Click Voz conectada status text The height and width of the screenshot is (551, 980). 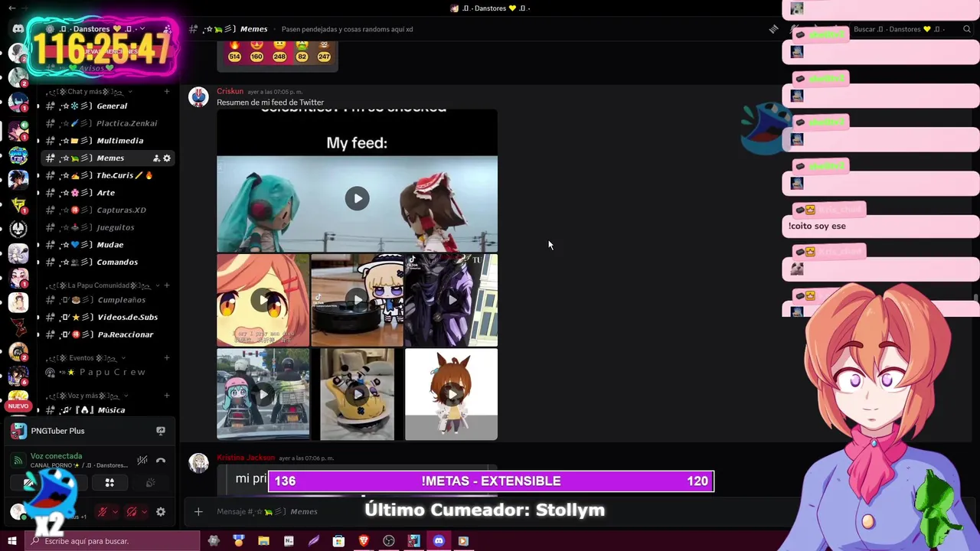tap(56, 456)
